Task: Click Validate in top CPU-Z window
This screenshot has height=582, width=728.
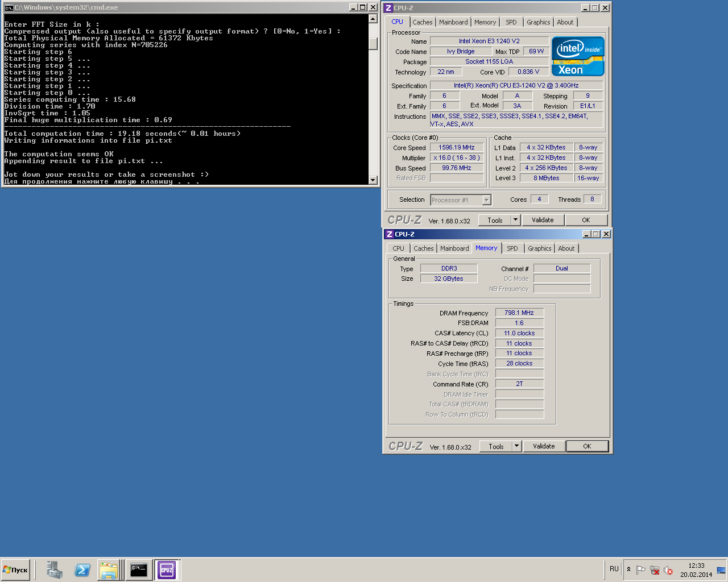Action: [543, 220]
